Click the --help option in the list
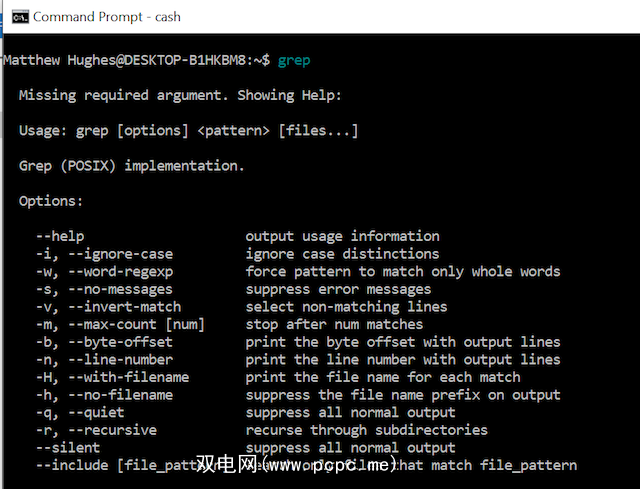640x489 pixels. [x=60, y=237]
